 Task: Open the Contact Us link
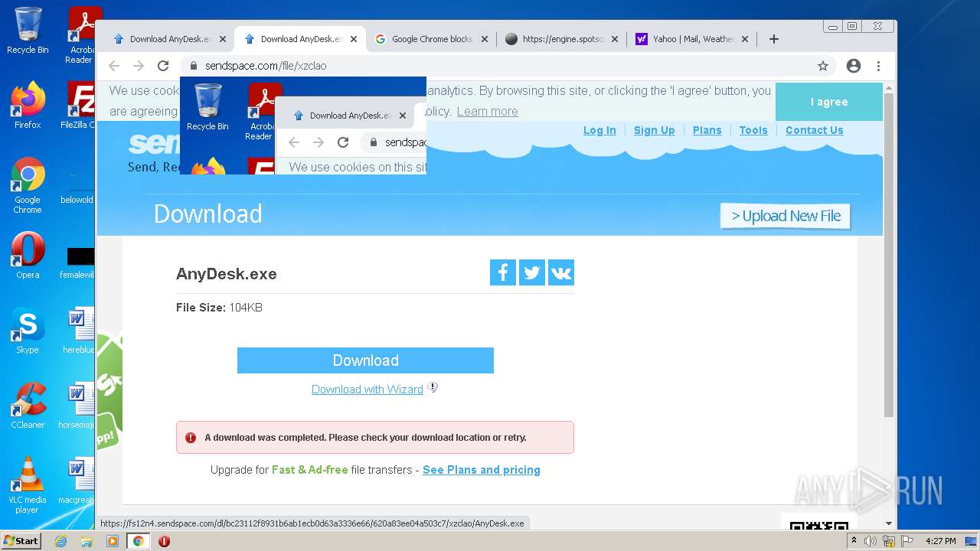point(815,130)
